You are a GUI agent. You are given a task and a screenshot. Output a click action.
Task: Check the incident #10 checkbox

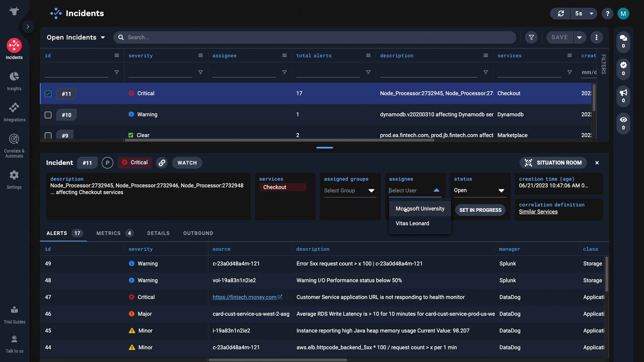point(48,115)
